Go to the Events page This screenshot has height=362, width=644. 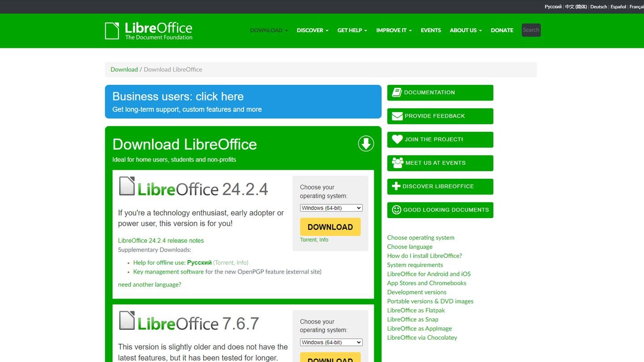pyautogui.click(x=431, y=30)
